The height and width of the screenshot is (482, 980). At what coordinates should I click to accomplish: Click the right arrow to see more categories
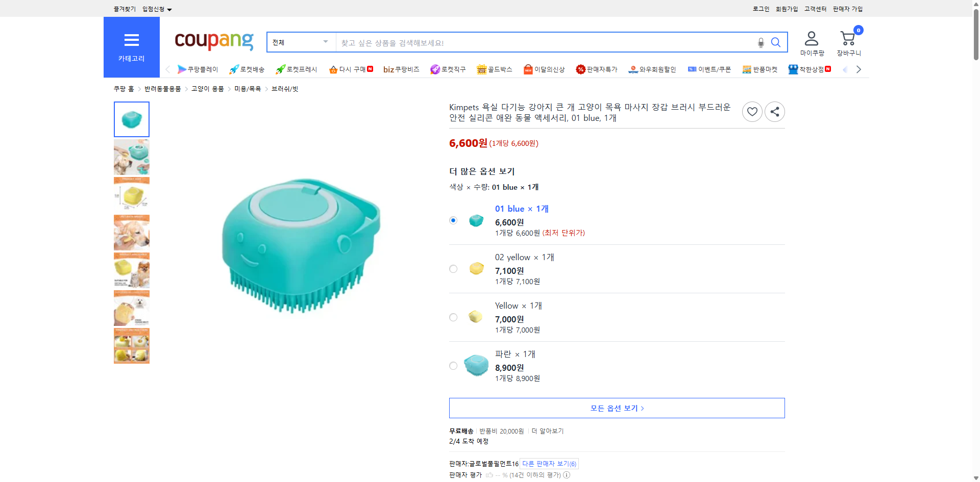pyautogui.click(x=859, y=69)
